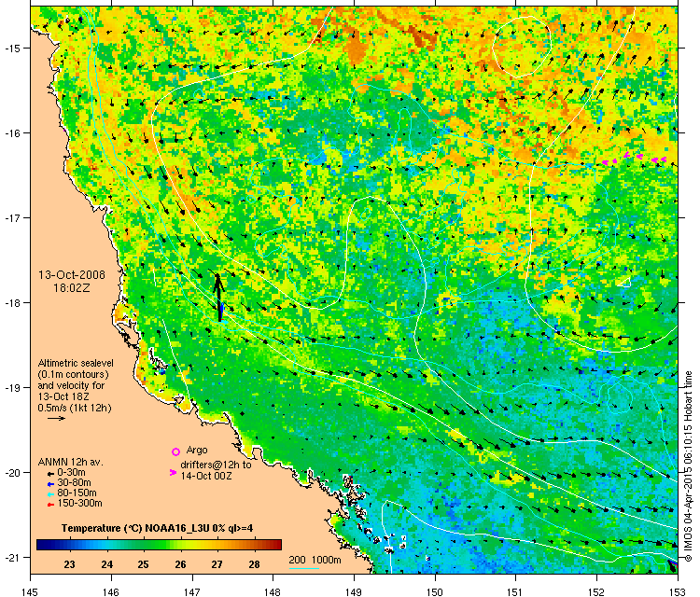The image size is (700, 597).
Task: Click the 'drifters@12h to' legend text
Action: (x=217, y=465)
